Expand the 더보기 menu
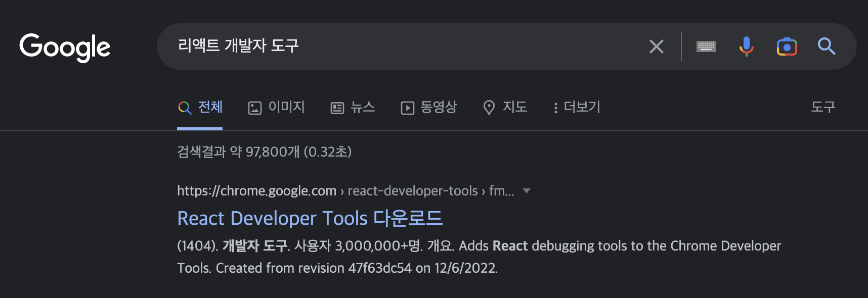The height and width of the screenshot is (298, 868). coord(576,107)
